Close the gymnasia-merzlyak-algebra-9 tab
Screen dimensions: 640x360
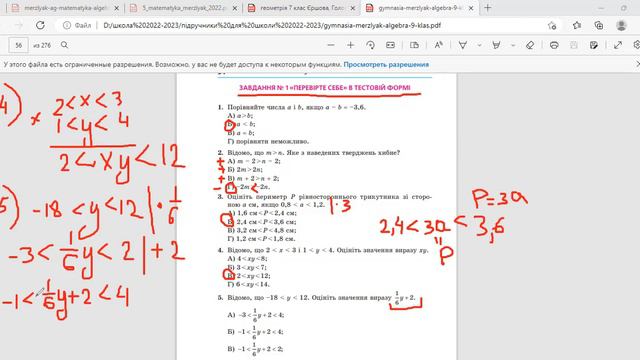click(x=471, y=8)
